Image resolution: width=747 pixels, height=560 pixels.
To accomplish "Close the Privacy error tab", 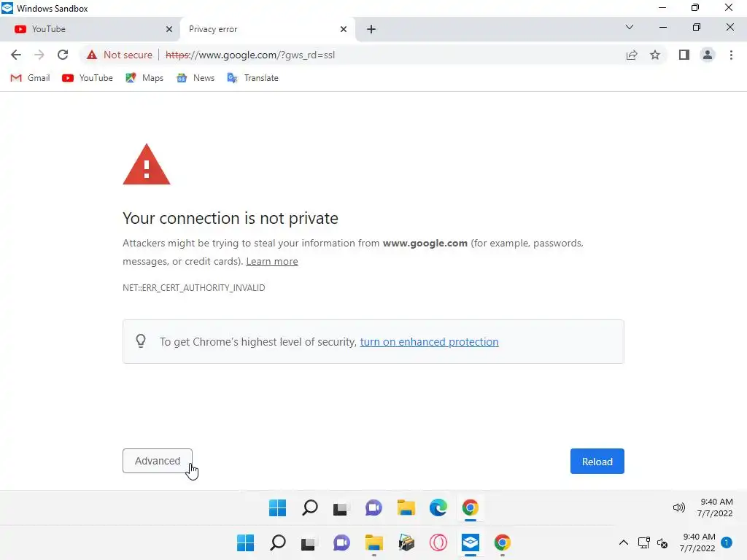I will (x=344, y=29).
